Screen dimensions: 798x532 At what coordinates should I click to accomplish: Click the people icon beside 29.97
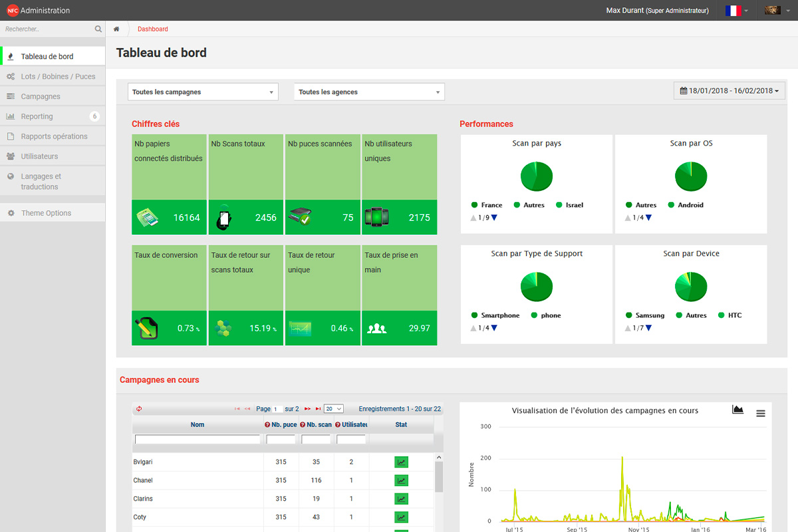tap(377, 328)
